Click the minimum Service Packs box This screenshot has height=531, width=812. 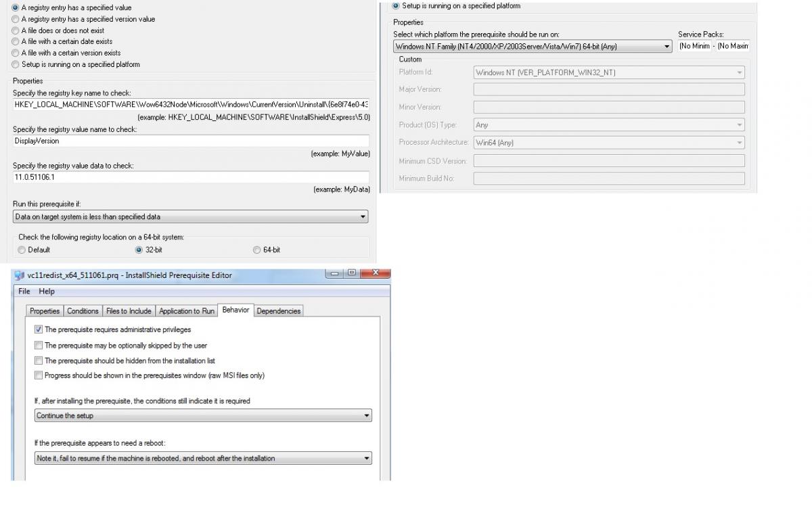pos(694,47)
